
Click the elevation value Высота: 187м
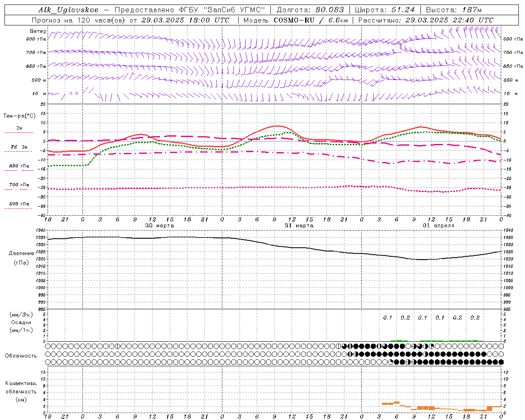[454, 10]
